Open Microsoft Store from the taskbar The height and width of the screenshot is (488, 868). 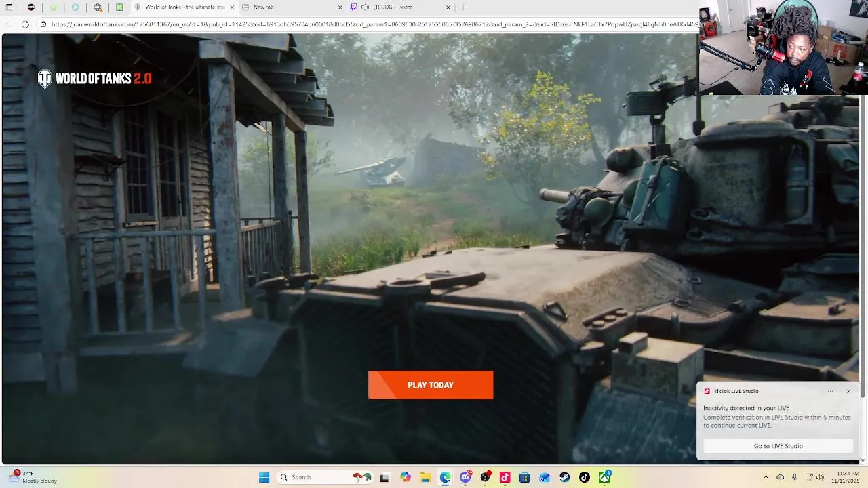pyautogui.click(x=524, y=477)
